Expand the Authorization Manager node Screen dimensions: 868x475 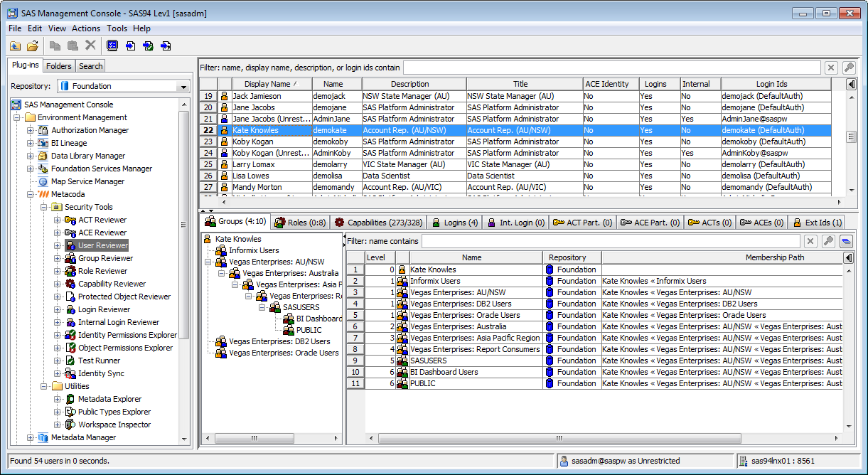(31, 130)
